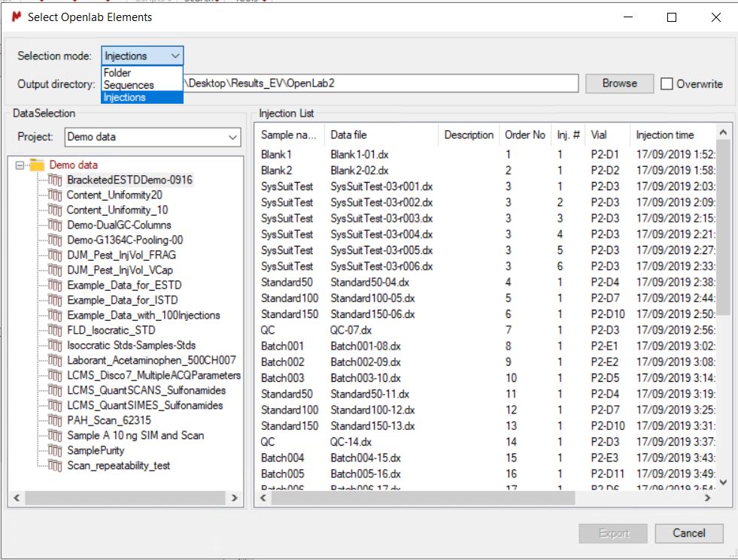738x560 pixels.
Task: Click the injection list left scroll arrow
Action: point(263,498)
